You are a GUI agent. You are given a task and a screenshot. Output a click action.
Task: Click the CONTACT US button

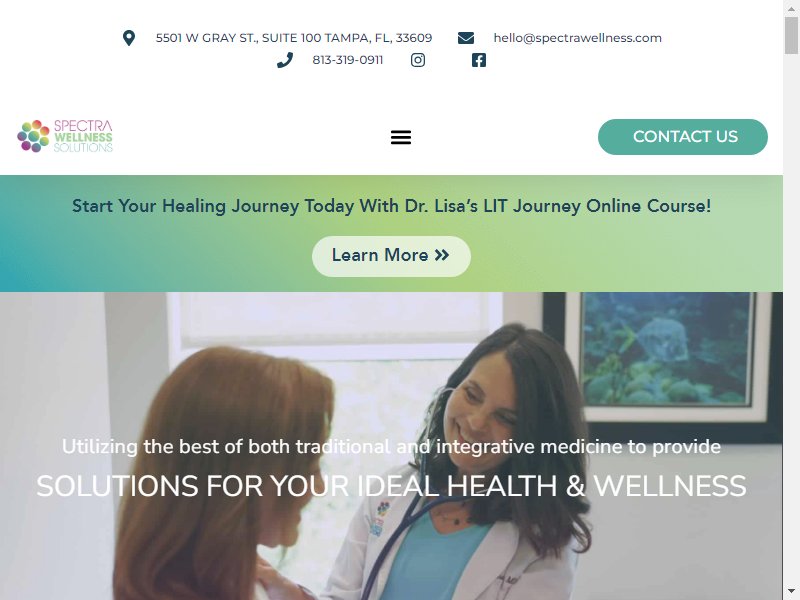[683, 137]
